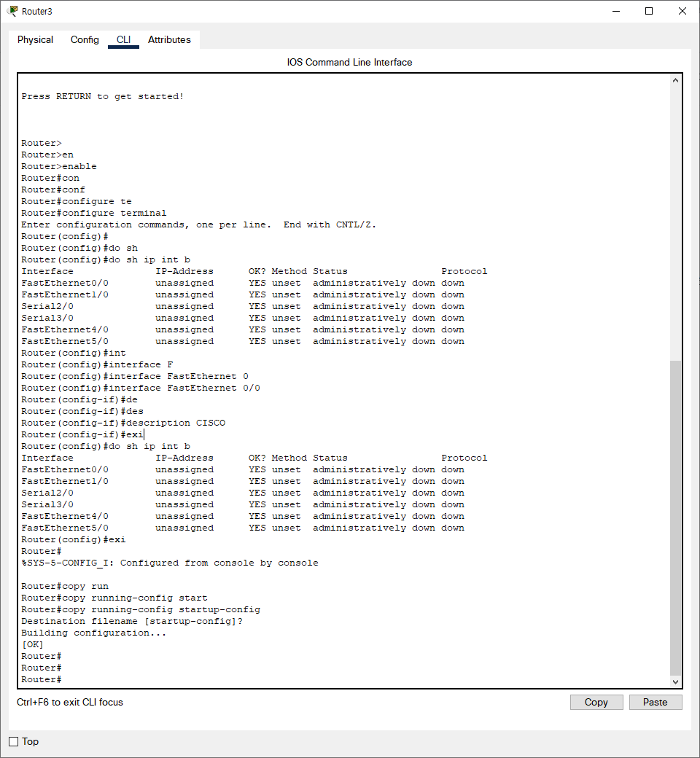Click the 'description CISCO' command line

123,423
